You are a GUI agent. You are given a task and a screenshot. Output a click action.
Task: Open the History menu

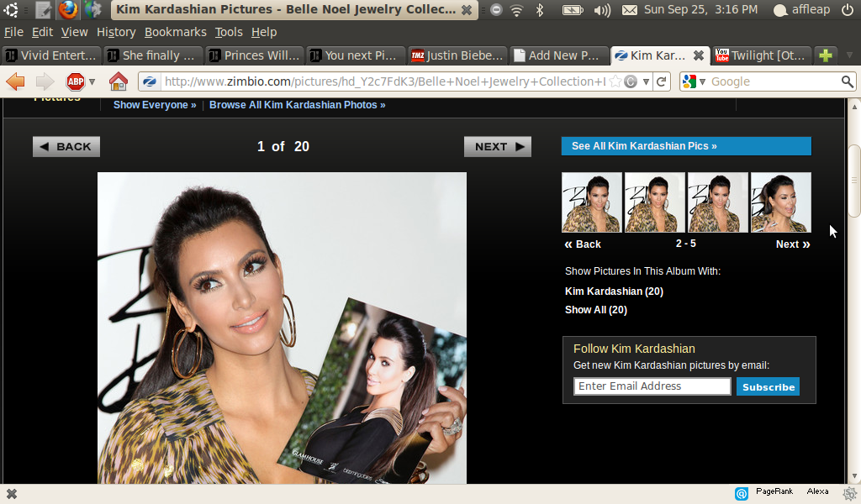[116, 33]
